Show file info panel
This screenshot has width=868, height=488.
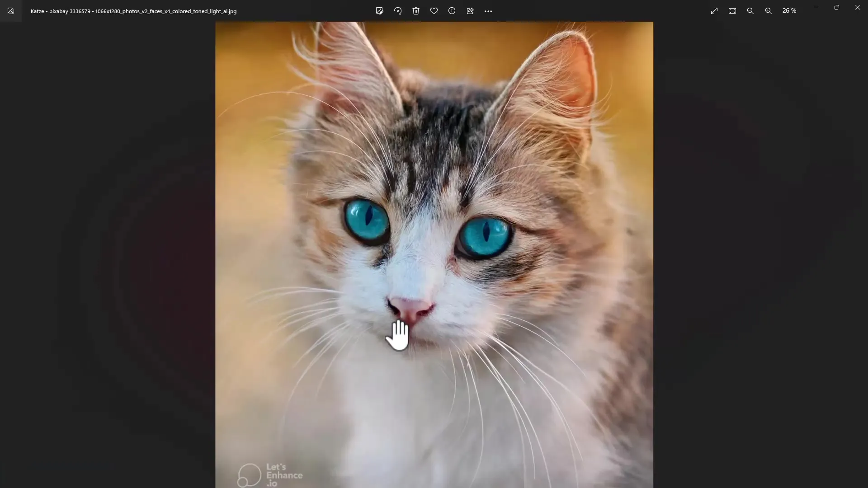coord(452,11)
